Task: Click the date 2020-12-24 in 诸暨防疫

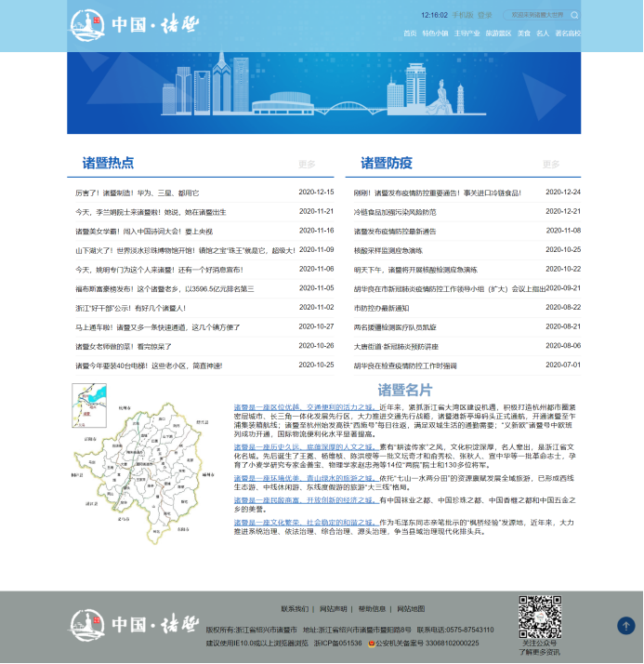Action: point(563,193)
